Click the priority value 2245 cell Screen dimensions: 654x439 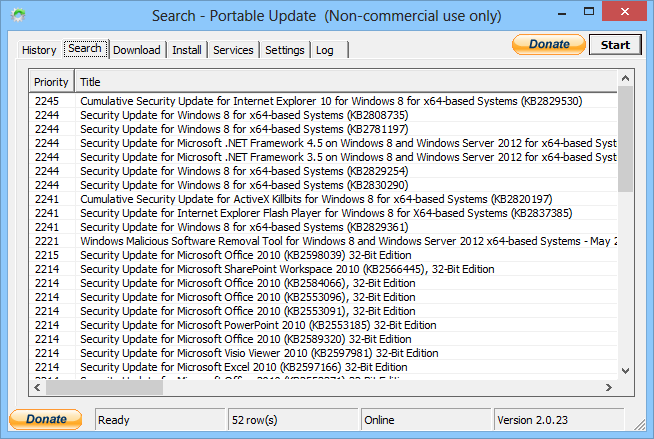click(x=47, y=101)
